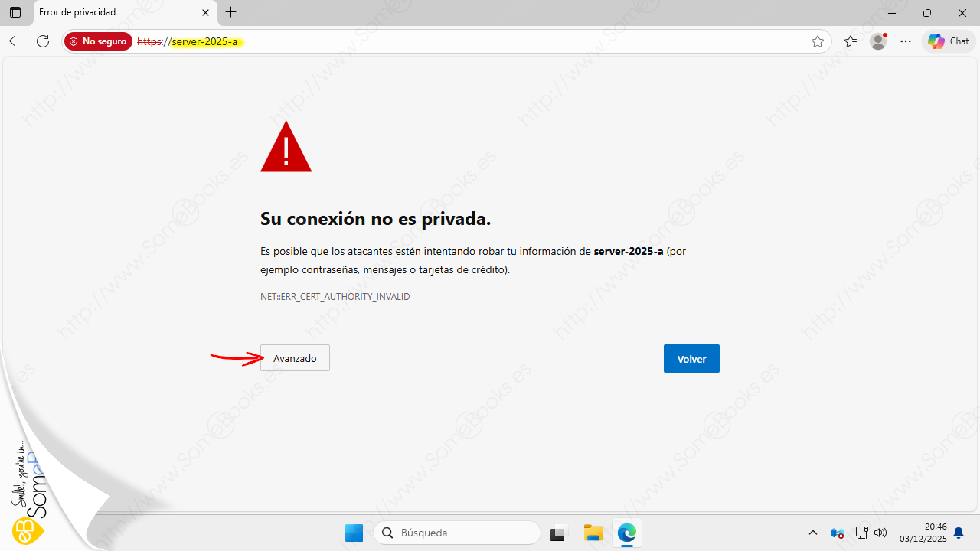Close the Error de privacidad tab
Screen dimensions: 980x551
pyautogui.click(x=205, y=12)
